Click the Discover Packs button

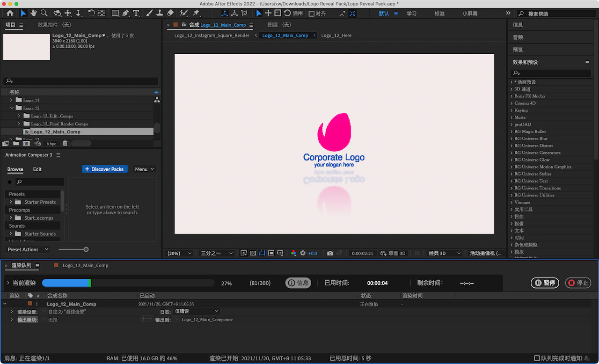pyautogui.click(x=104, y=169)
